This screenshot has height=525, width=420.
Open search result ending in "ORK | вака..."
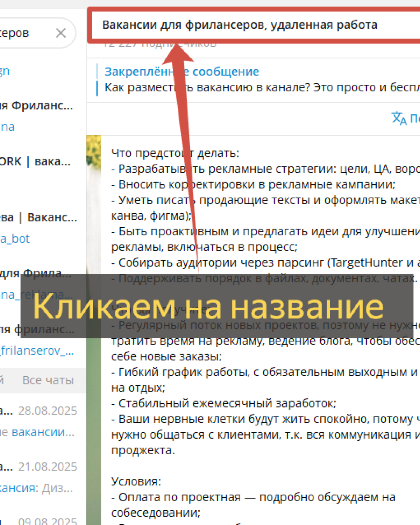pyautogui.click(x=35, y=161)
